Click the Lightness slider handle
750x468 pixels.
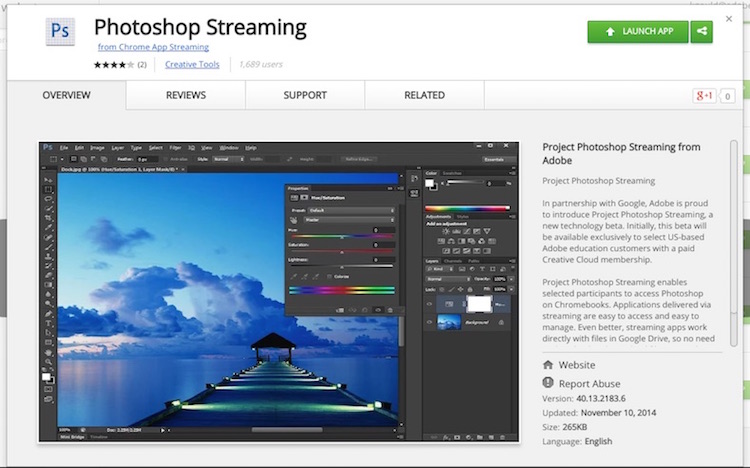(x=342, y=267)
